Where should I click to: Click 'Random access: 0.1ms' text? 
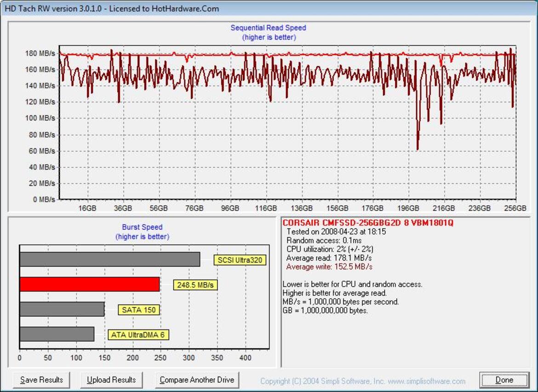coord(324,240)
